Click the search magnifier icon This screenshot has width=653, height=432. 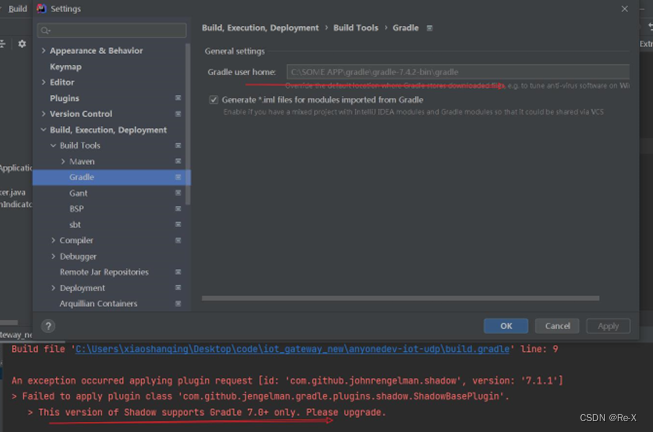tap(45, 30)
